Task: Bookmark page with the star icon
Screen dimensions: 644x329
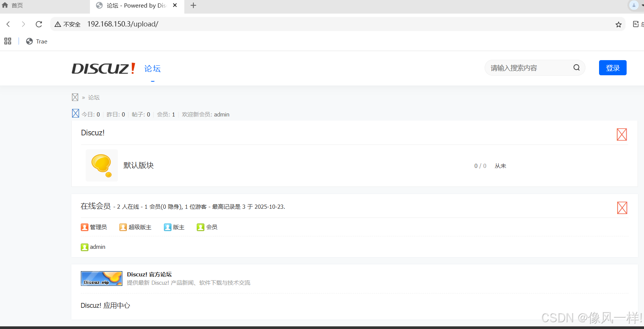Action: (x=618, y=25)
